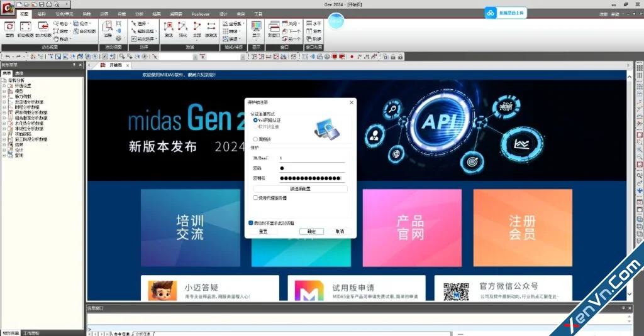Click the wide lock settings button in dialog
This screenshot has height=336, width=644.
(300, 188)
